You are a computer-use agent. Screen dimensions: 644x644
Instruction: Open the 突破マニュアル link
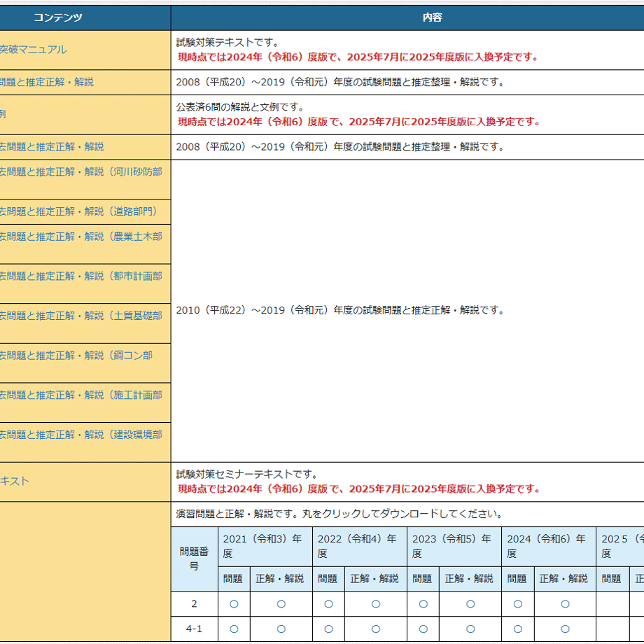pos(34,50)
